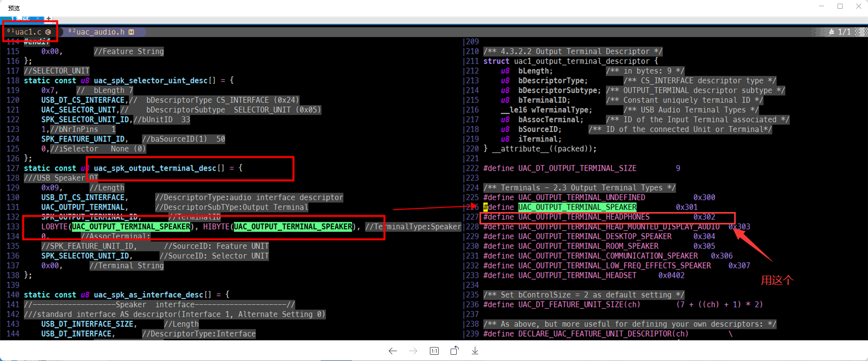The width and height of the screenshot is (868, 361).
Task: Show the image at 1:1 actual size
Action: 434,351
